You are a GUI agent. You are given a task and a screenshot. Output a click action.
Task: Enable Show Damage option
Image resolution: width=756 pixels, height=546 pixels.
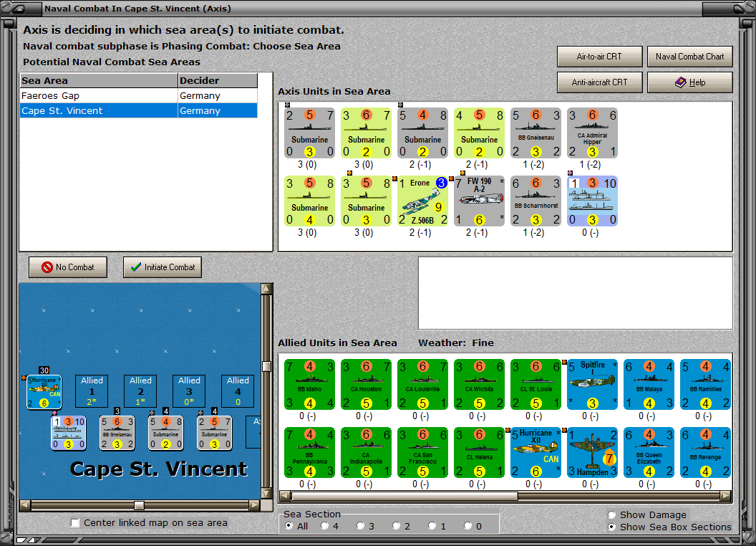pyautogui.click(x=612, y=514)
